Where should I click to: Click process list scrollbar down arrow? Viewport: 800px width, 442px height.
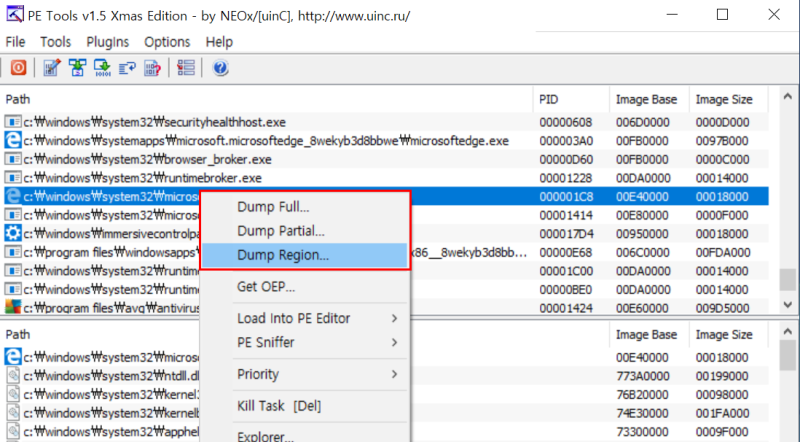[x=788, y=305]
